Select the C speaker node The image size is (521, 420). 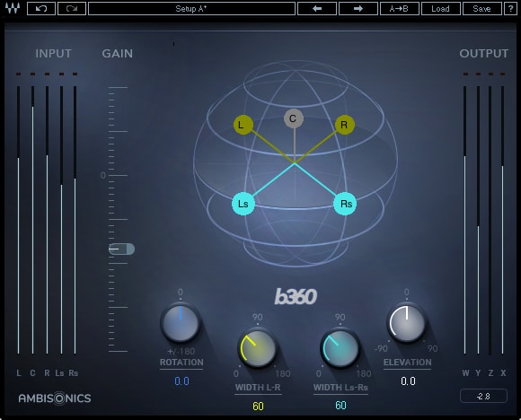click(x=294, y=118)
